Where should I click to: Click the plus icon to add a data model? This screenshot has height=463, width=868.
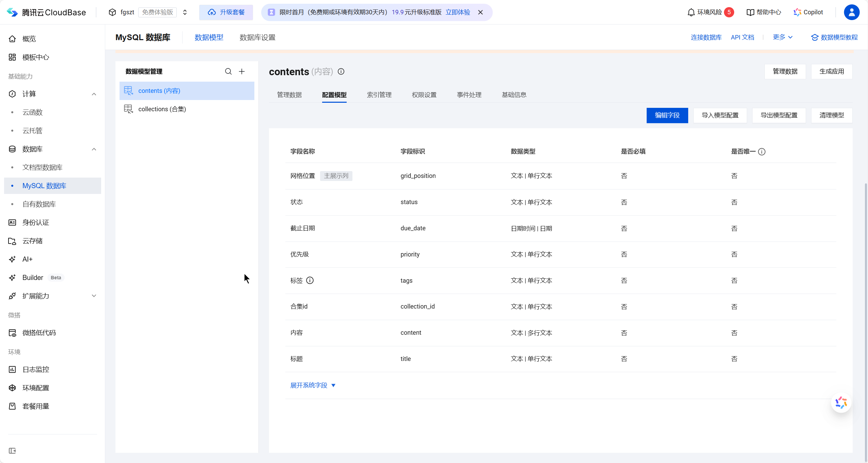coord(242,71)
